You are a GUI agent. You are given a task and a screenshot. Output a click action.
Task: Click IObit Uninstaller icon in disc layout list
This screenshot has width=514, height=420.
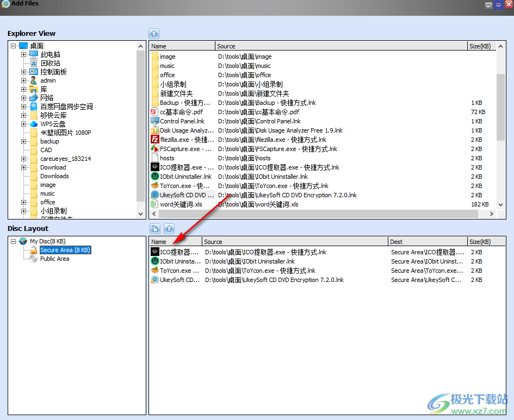[154, 261]
